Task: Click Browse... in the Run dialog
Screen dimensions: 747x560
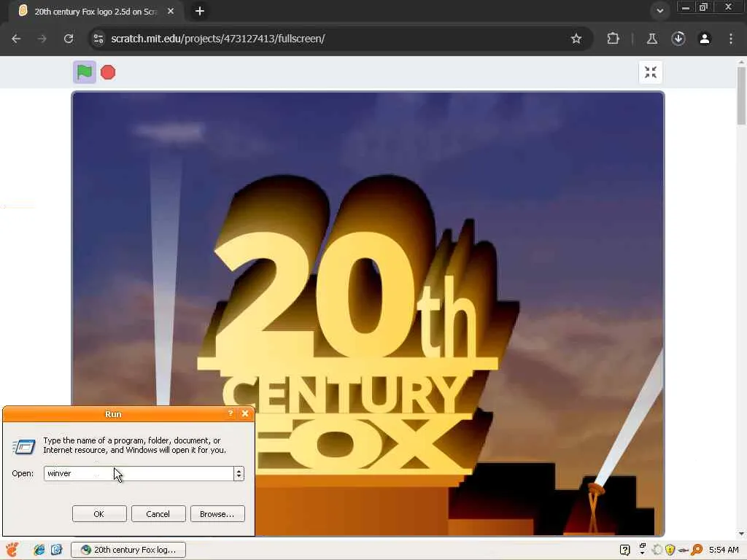Action: click(217, 514)
